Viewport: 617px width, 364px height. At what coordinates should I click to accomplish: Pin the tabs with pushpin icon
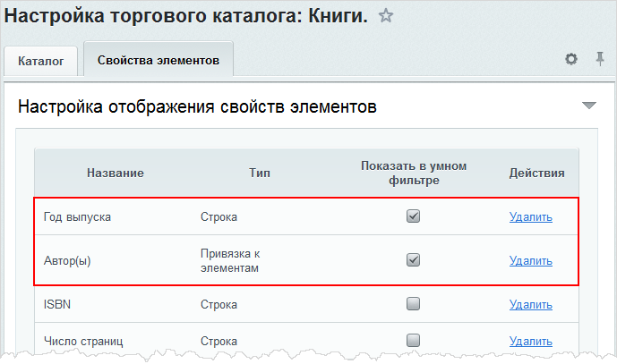(600, 59)
